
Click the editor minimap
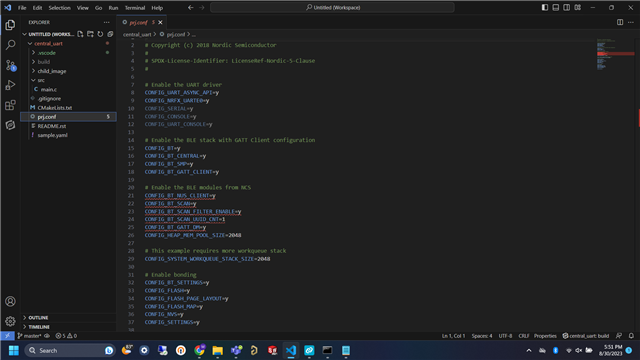(616, 54)
